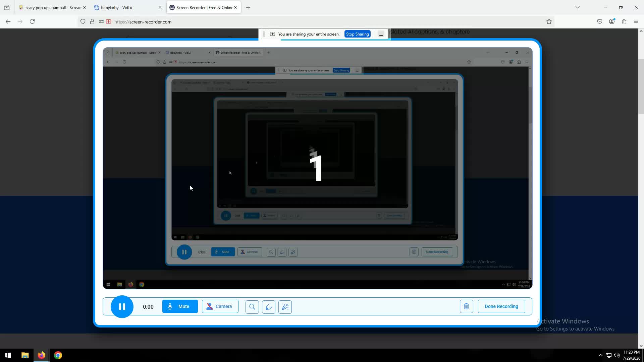Open the Firefox application menu
644x362 pixels.
pyautogui.click(x=636, y=21)
